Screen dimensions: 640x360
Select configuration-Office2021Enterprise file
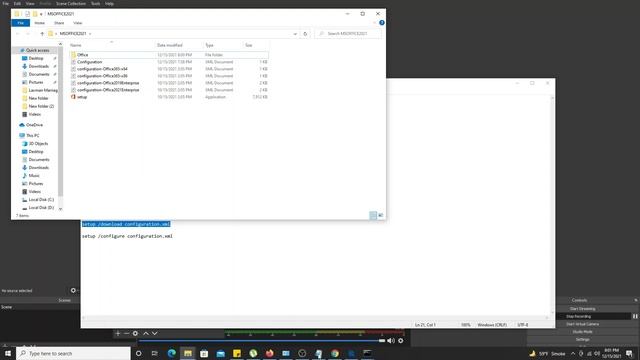pos(108,90)
